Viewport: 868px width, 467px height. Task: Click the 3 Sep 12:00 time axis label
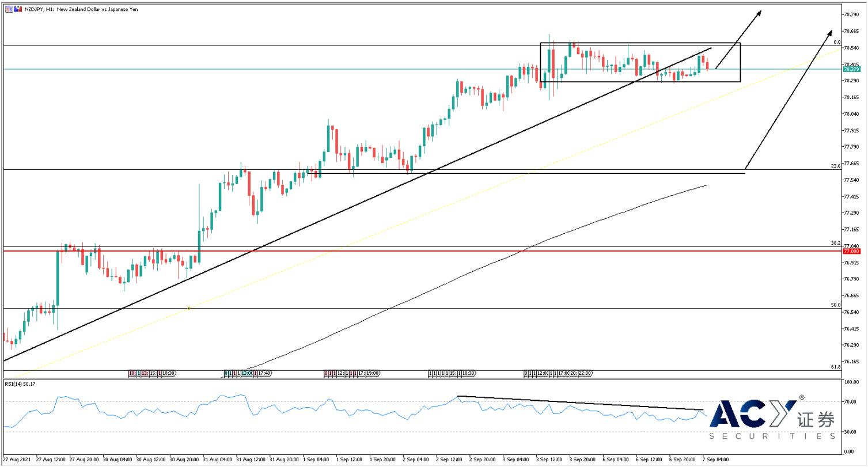point(549,460)
